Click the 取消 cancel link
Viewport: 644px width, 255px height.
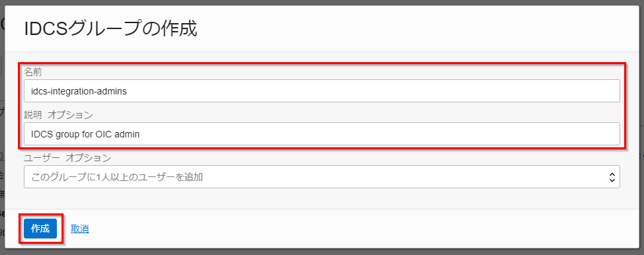click(x=80, y=229)
